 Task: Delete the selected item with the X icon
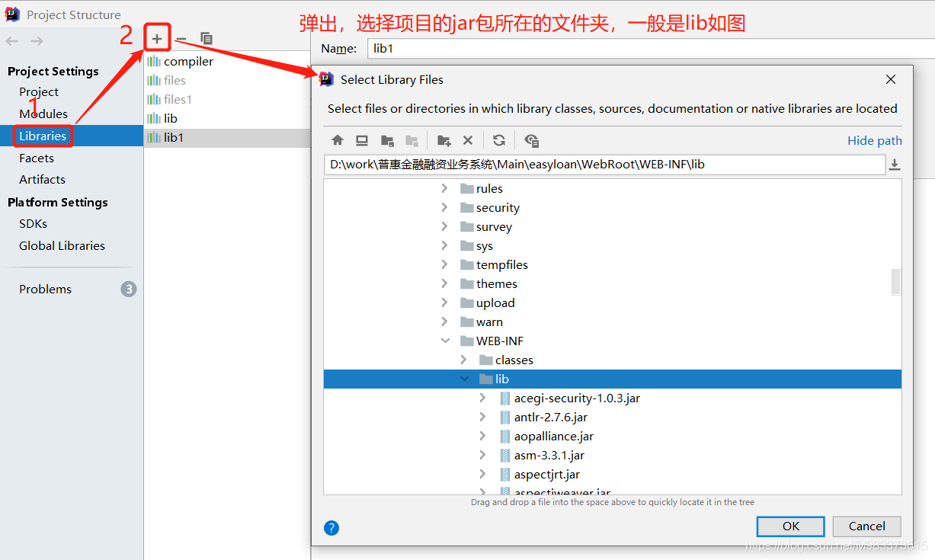[468, 140]
